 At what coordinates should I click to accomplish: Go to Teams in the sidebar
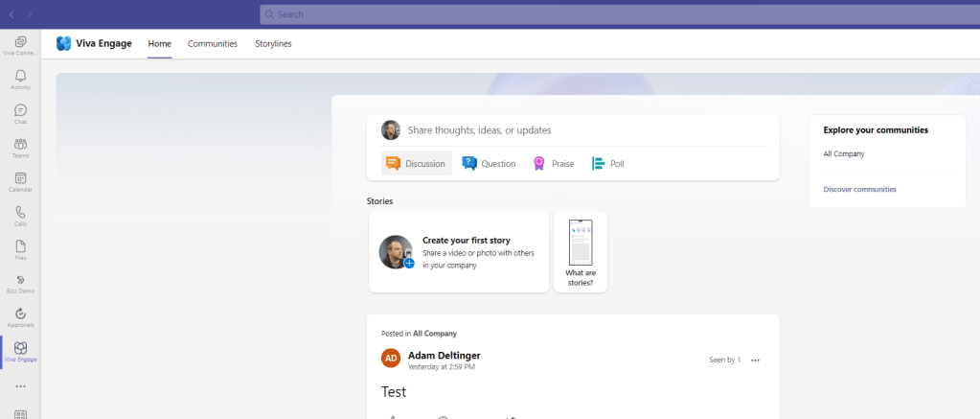point(20,147)
